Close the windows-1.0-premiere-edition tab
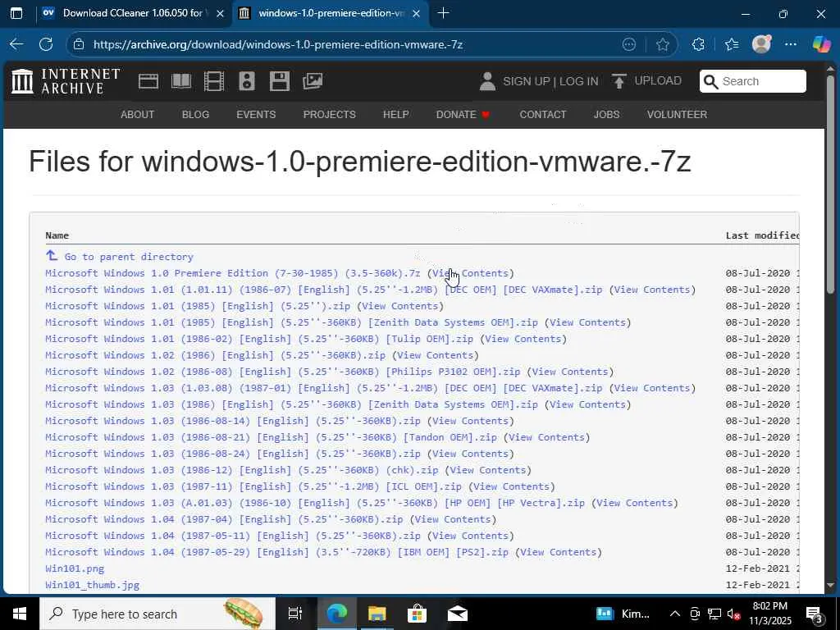The image size is (840, 630). (x=416, y=13)
